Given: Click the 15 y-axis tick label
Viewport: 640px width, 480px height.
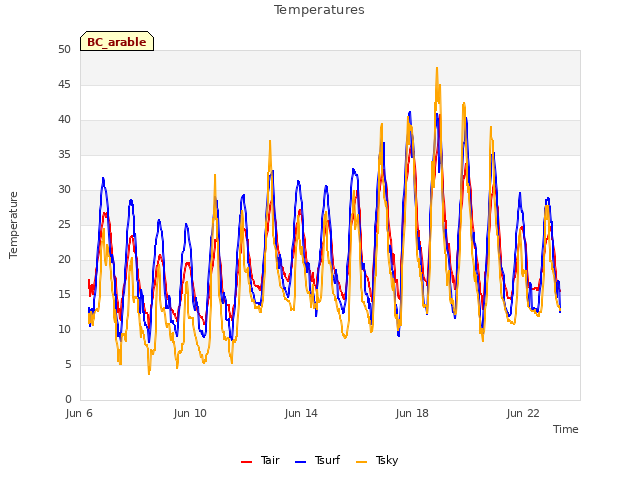Looking at the screenshot, I should coord(64,294).
